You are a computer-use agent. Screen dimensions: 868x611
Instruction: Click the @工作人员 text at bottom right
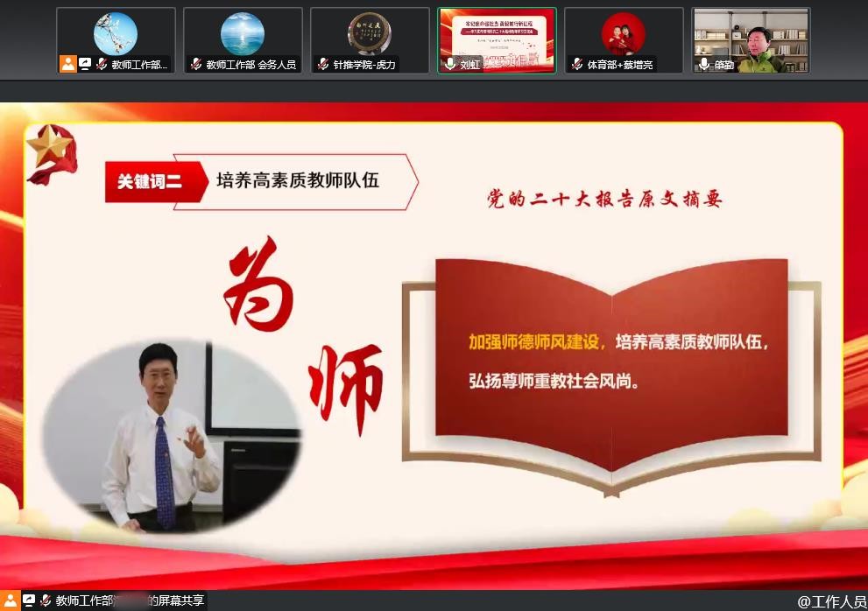click(830, 601)
